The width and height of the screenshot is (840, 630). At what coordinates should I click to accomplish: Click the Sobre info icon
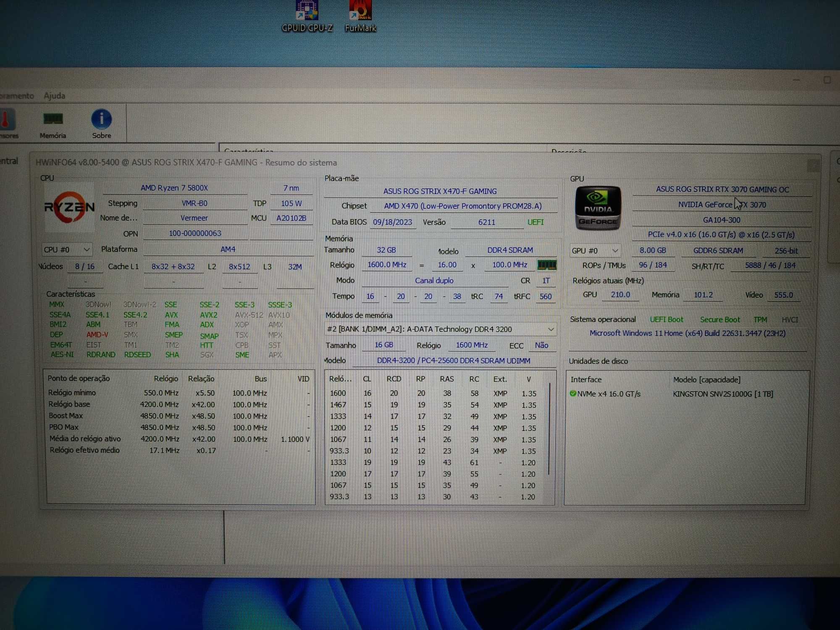point(102,124)
